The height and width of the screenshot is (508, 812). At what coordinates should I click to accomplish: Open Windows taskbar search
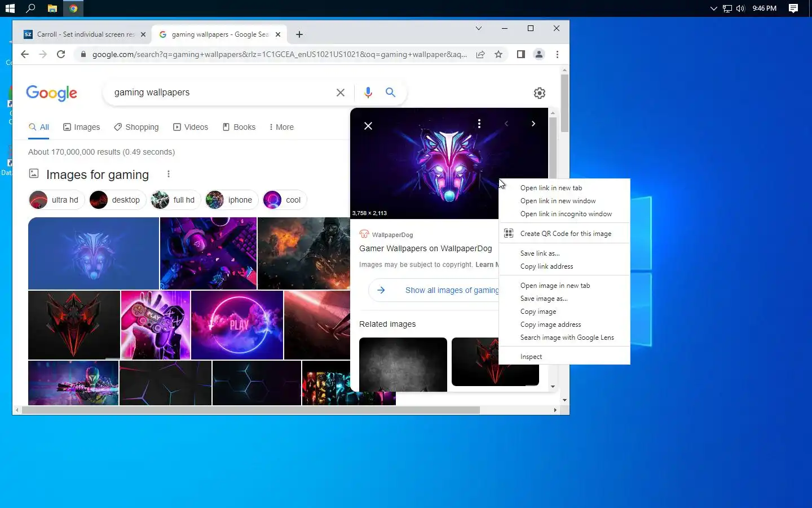pos(30,8)
